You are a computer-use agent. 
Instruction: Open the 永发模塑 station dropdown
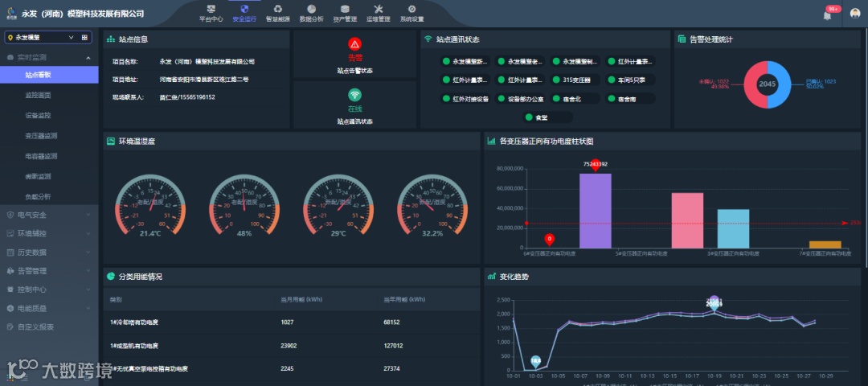(x=41, y=38)
